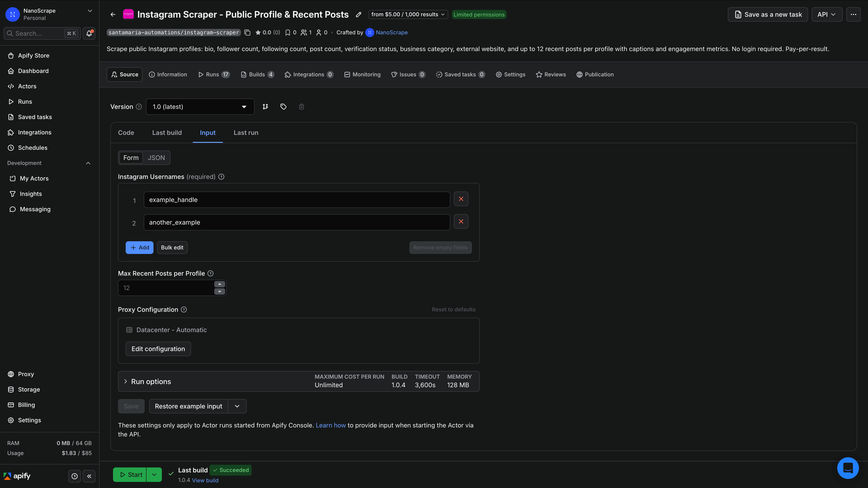Copy the Actor ID santamaria-automations/instagram-scraper
Viewport: 868px width, 488px height.
click(247, 32)
